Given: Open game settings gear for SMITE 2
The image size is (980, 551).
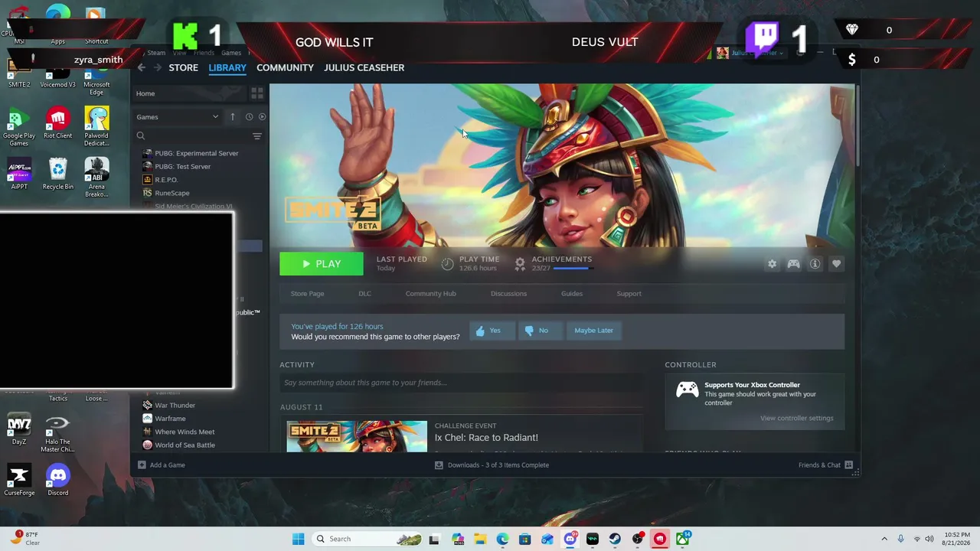Looking at the screenshot, I should point(772,264).
